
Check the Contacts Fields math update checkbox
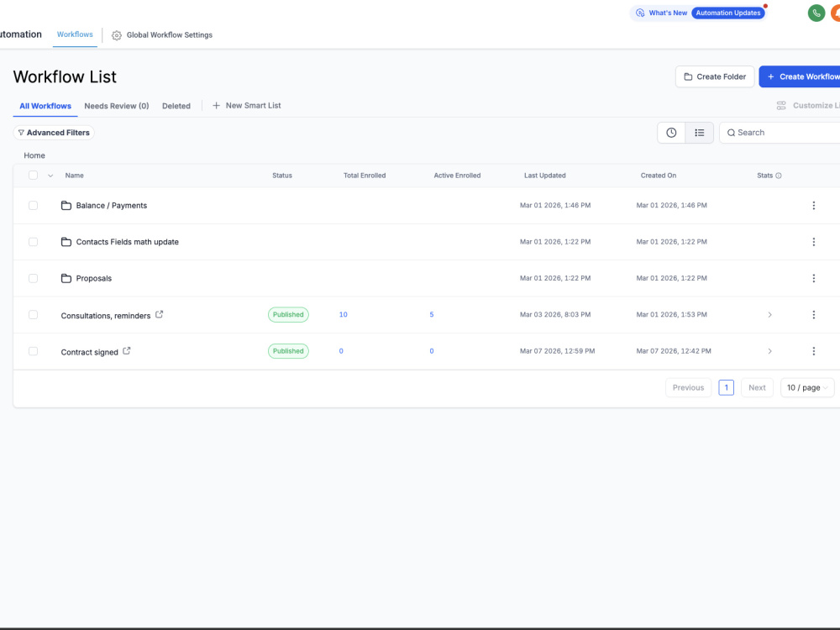coord(34,242)
